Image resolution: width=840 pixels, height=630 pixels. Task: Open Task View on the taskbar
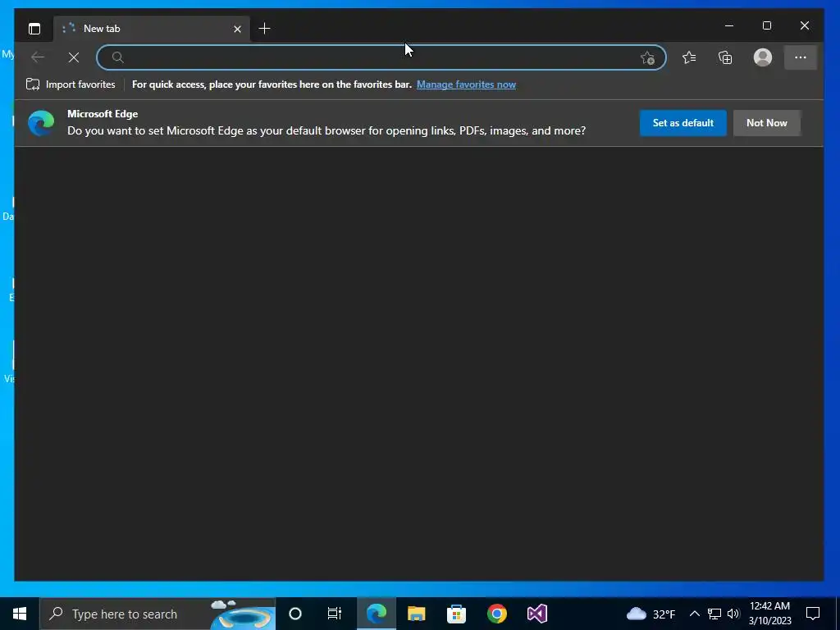coord(335,614)
